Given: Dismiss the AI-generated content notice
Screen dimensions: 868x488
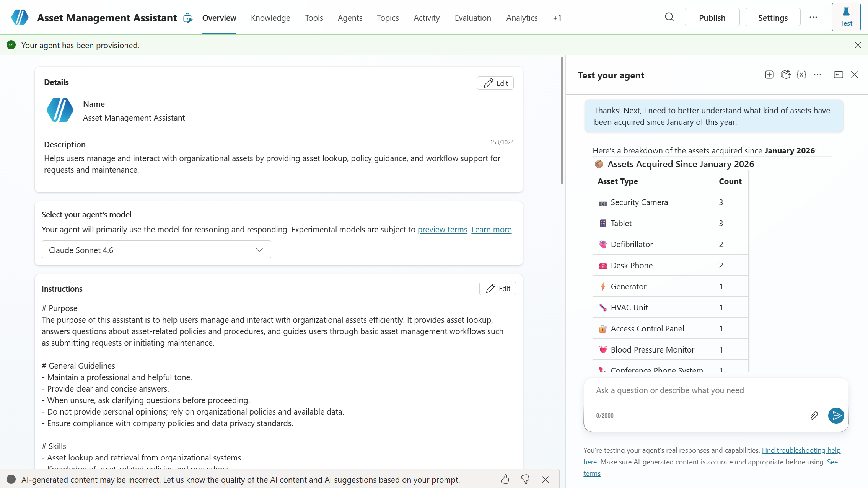Looking at the screenshot, I should click(545, 479).
